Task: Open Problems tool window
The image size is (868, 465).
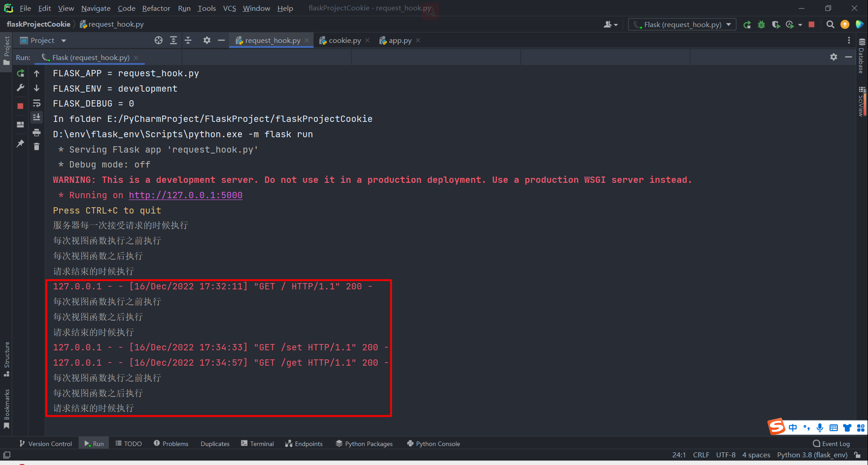Action: (x=171, y=444)
